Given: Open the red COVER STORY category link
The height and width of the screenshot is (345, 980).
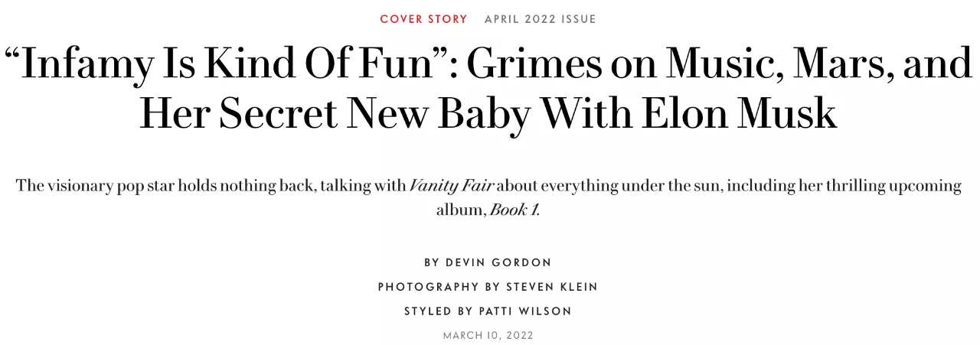Looking at the screenshot, I should pyautogui.click(x=423, y=19).
